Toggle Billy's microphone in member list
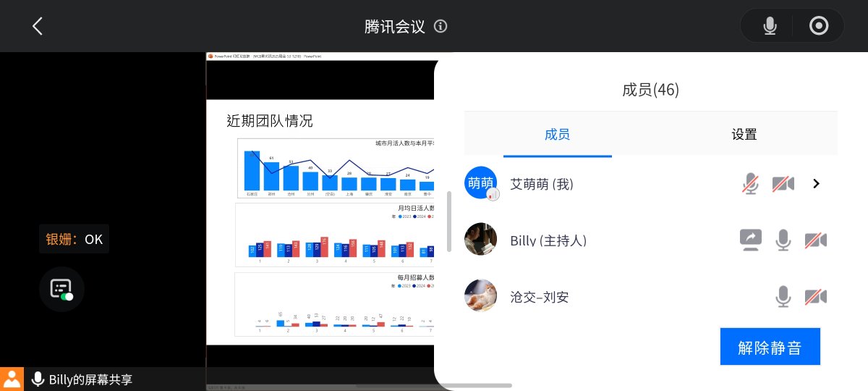The image size is (868, 391). 783,240
